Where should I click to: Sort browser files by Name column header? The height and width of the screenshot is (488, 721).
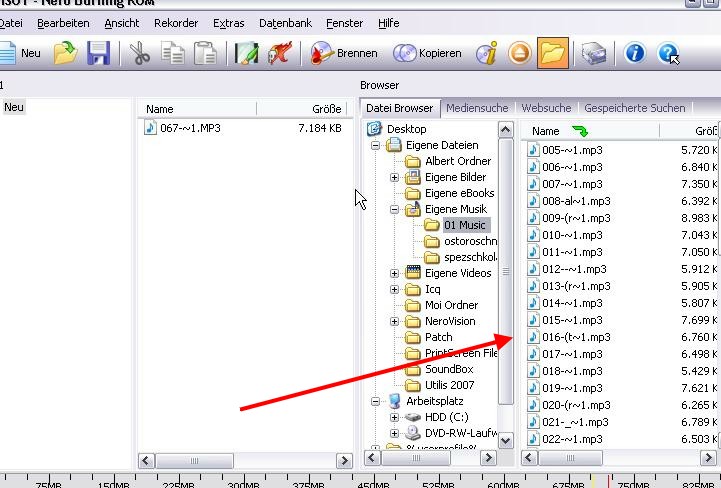591,131
